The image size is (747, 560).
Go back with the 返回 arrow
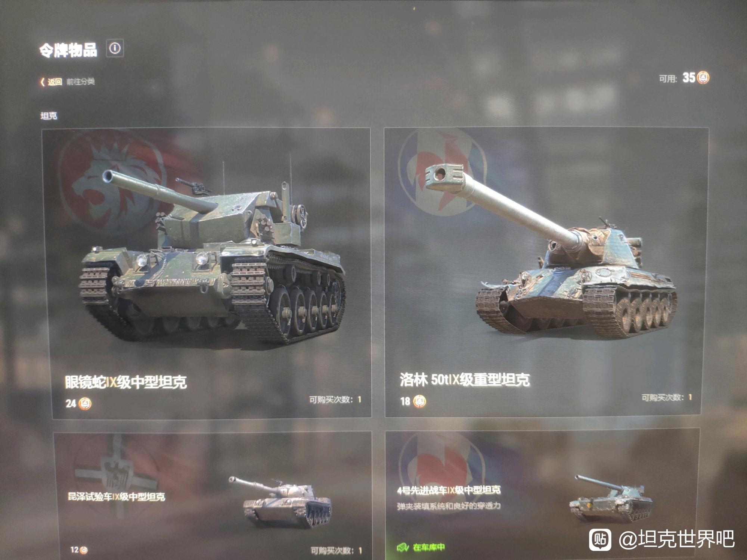pos(51,82)
